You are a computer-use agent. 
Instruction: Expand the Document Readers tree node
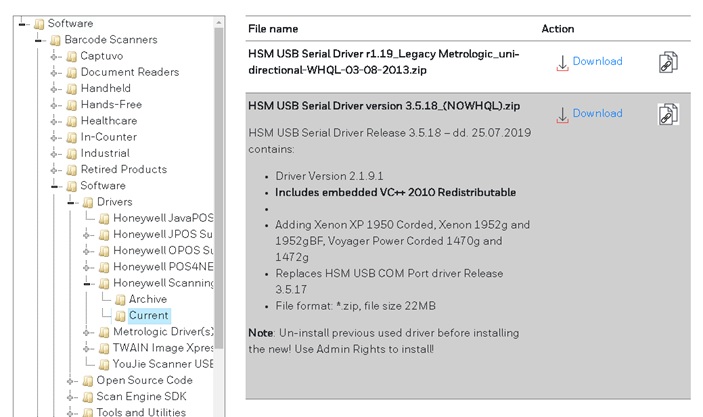tap(56, 72)
